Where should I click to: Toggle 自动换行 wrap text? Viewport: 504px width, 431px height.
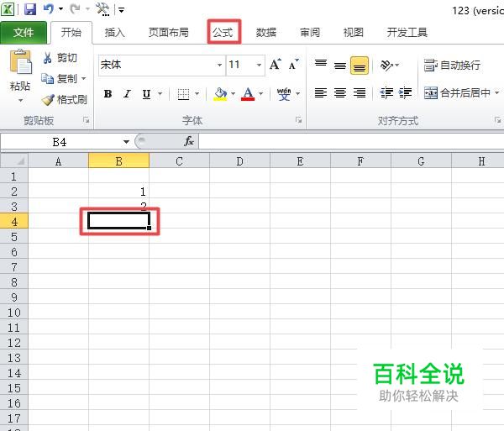[452, 66]
